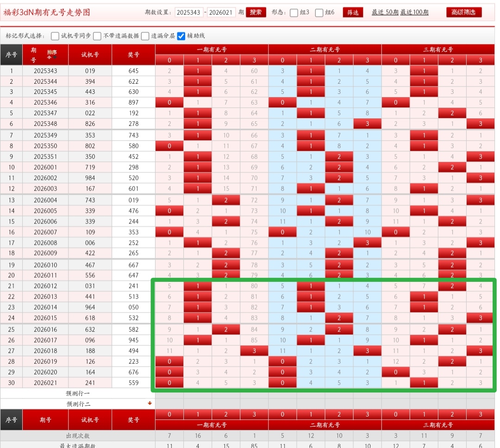Screen dimensions: 500x448
Task: Click trial number 096 in row 26
Action: [x=90, y=340]
